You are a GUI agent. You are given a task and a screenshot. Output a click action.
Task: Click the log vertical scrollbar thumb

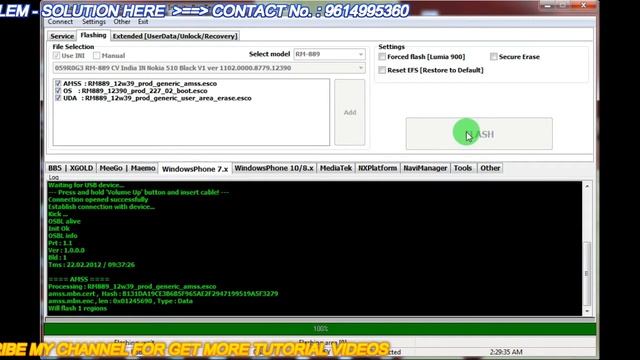point(587,273)
